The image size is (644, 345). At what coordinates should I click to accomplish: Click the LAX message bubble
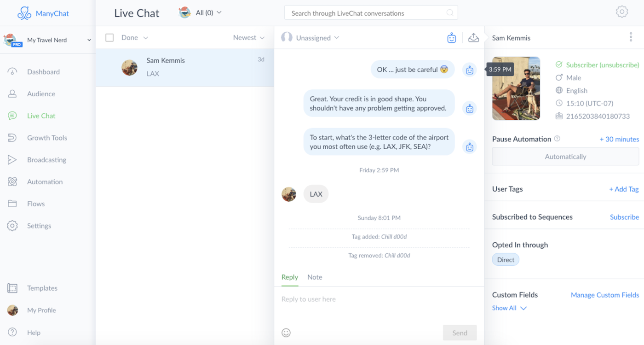pyautogui.click(x=316, y=194)
